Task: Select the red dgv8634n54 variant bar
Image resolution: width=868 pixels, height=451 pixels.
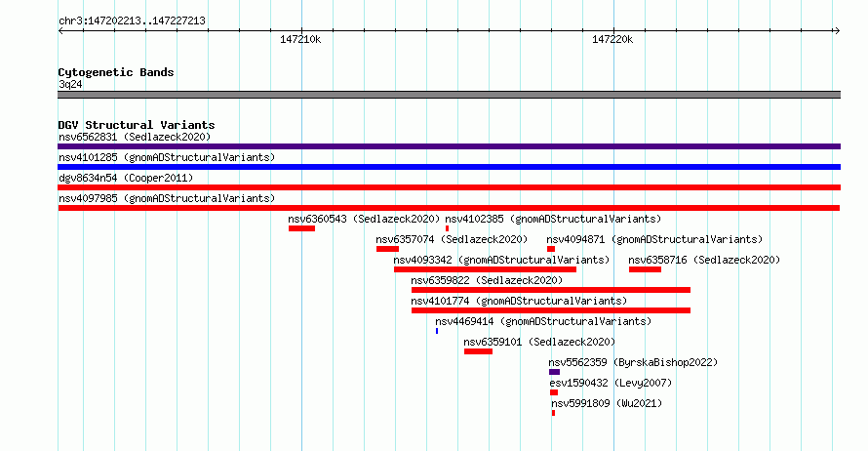Action: (x=449, y=187)
